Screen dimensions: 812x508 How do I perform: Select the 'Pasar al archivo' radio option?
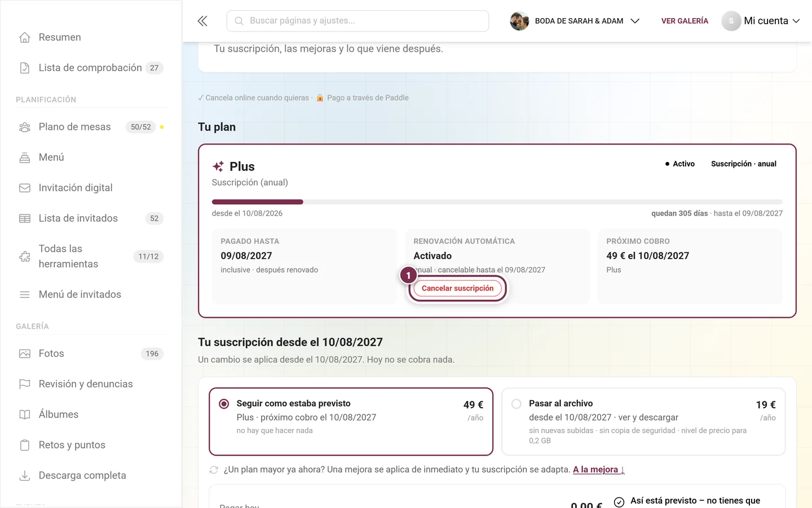click(x=517, y=404)
